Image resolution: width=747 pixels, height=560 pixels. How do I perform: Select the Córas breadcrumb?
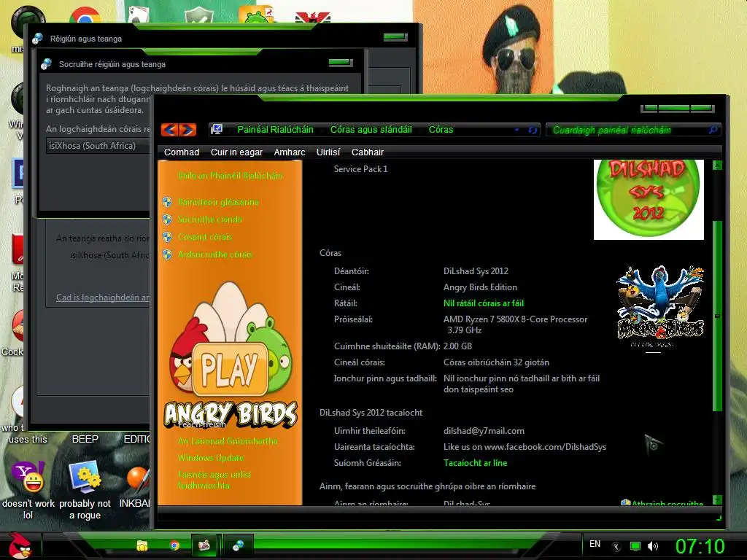pos(441,130)
